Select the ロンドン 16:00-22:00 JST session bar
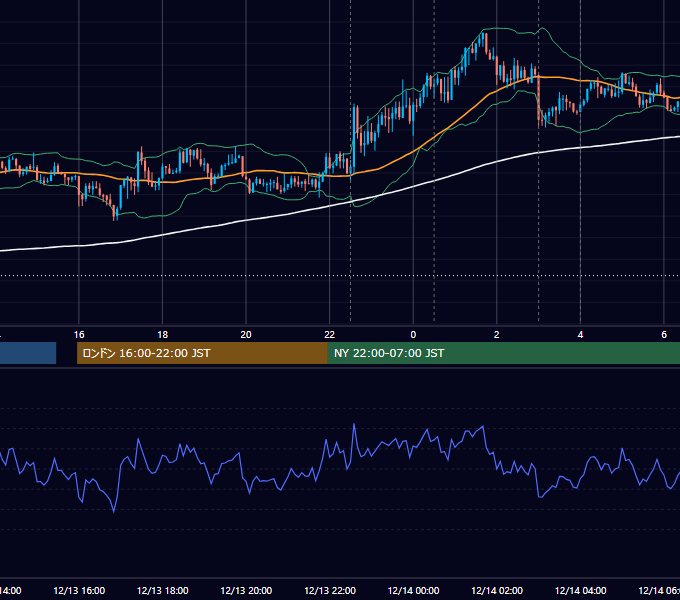The width and height of the screenshot is (680, 600). click(x=202, y=353)
